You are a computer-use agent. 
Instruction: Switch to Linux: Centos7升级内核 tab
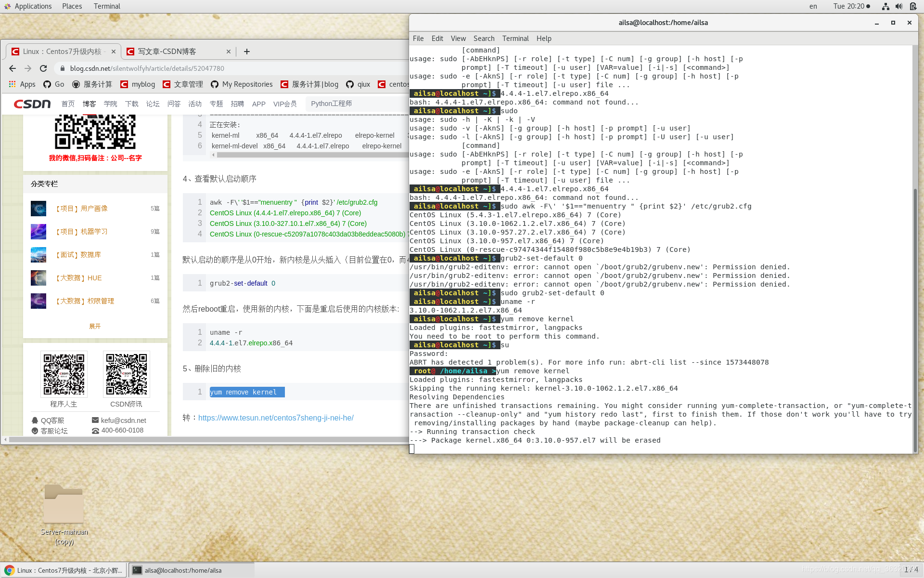point(63,52)
